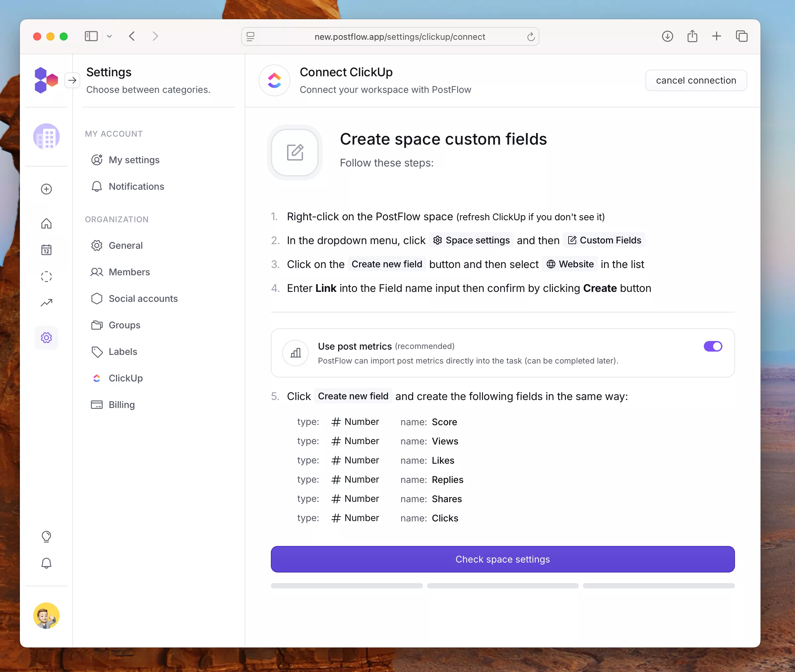The image size is (795, 672).
Task: Click the page reader icon in address bar
Action: pyautogui.click(x=251, y=36)
